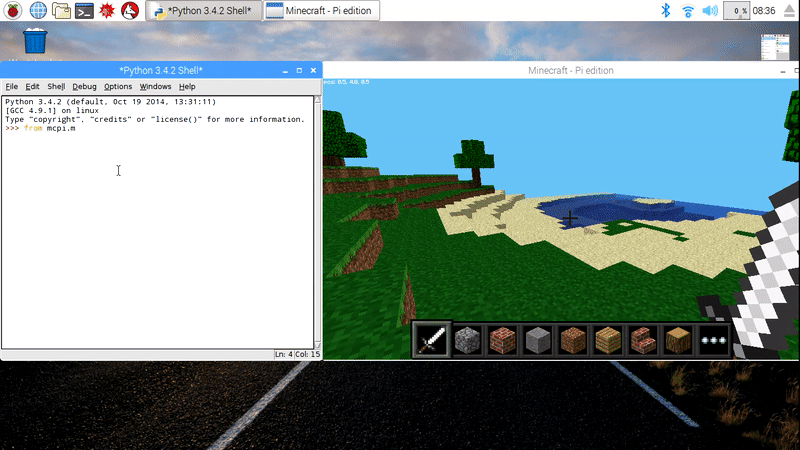800x450 pixels.
Task: Click in the Python shell text area
Action: coord(160,230)
